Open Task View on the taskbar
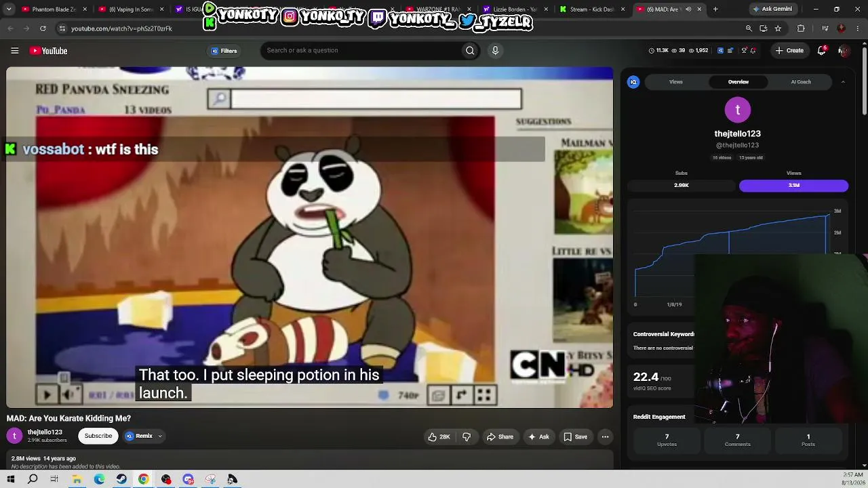The width and height of the screenshot is (868, 488). pyautogui.click(x=54, y=479)
